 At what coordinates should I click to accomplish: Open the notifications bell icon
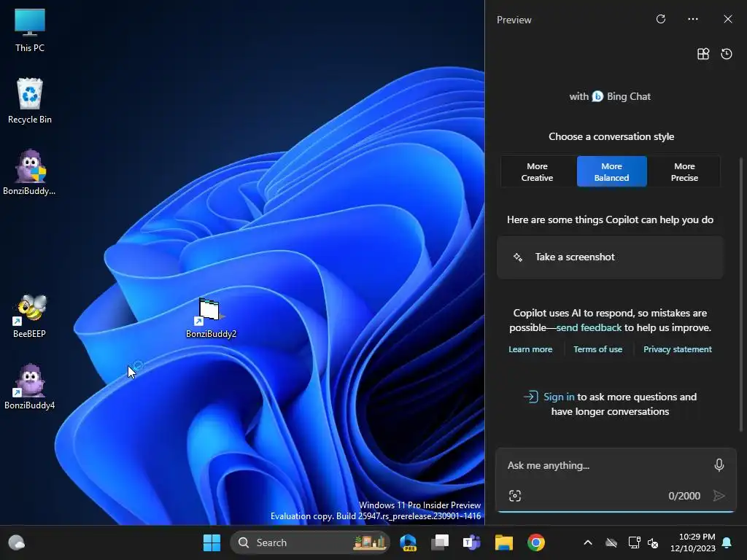coord(727,542)
